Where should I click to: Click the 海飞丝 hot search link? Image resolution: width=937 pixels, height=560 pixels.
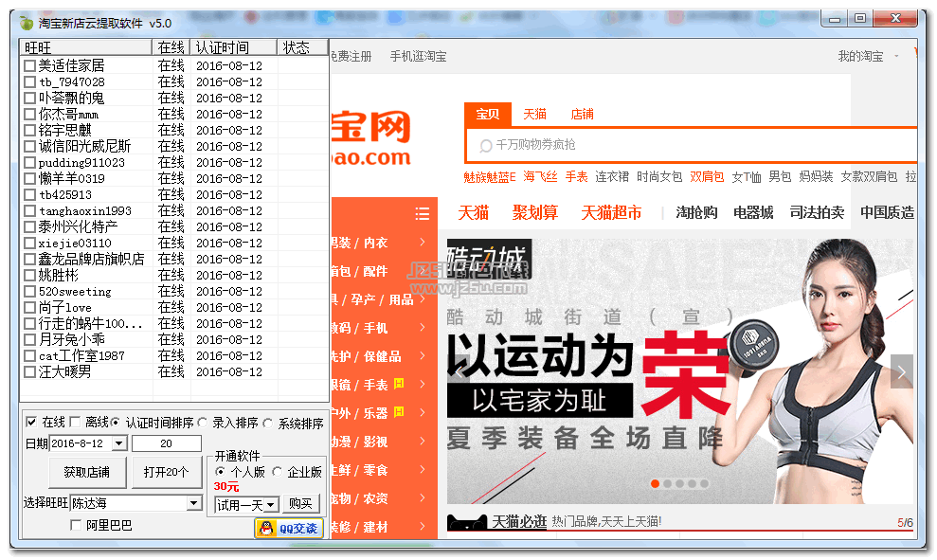[x=540, y=177]
